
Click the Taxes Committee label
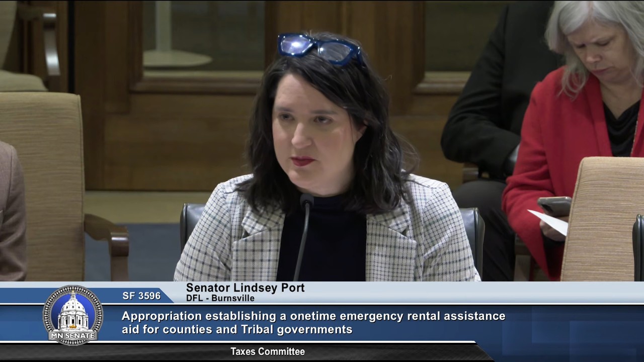click(x=268, y=351)
